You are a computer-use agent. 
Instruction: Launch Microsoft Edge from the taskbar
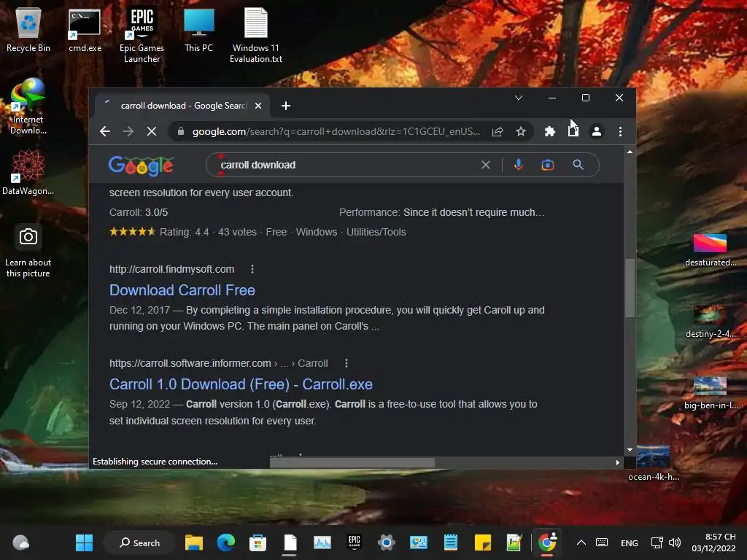[x=226, y=542]
